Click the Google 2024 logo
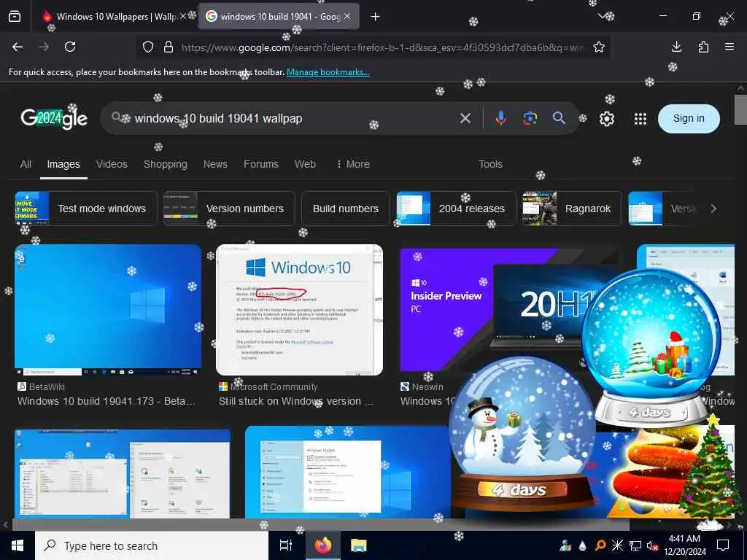The width and height of the screenshot is (747, 560). click(x=54, y=118)
